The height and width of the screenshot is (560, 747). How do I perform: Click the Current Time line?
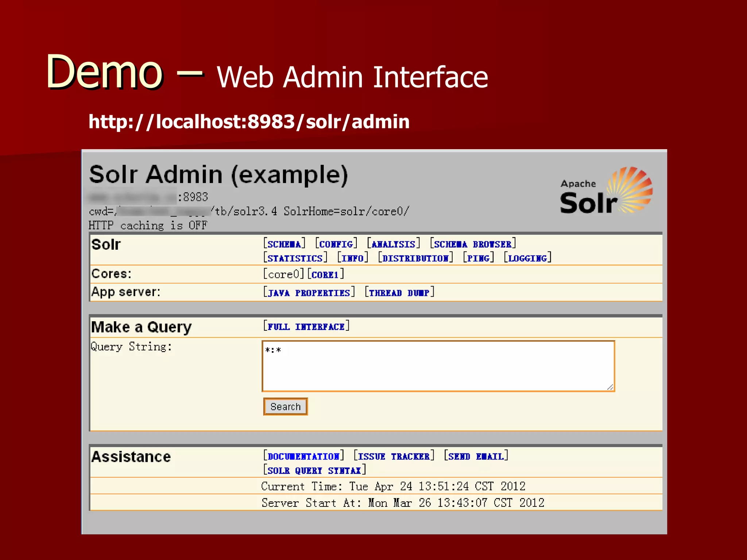[x=393, y=486]
